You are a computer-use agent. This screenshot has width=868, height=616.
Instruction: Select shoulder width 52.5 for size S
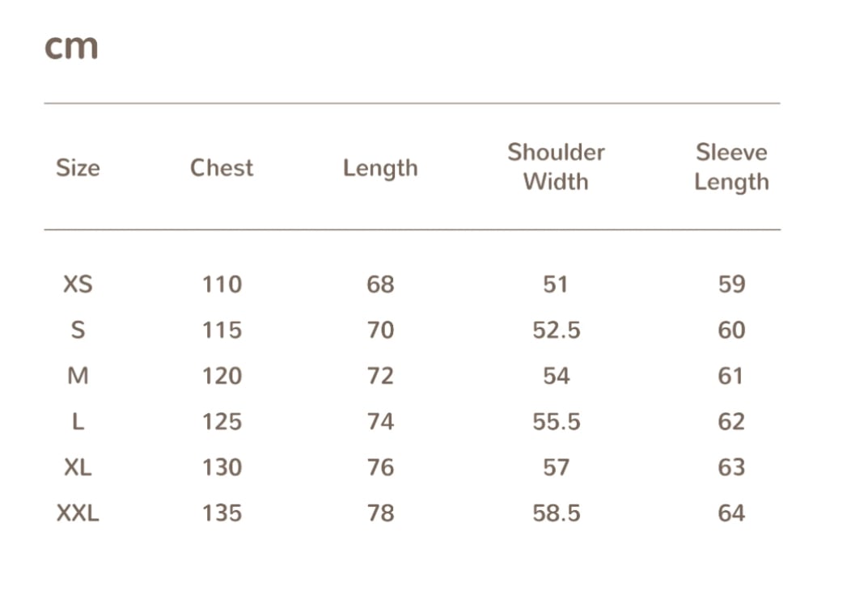[556, 331]
